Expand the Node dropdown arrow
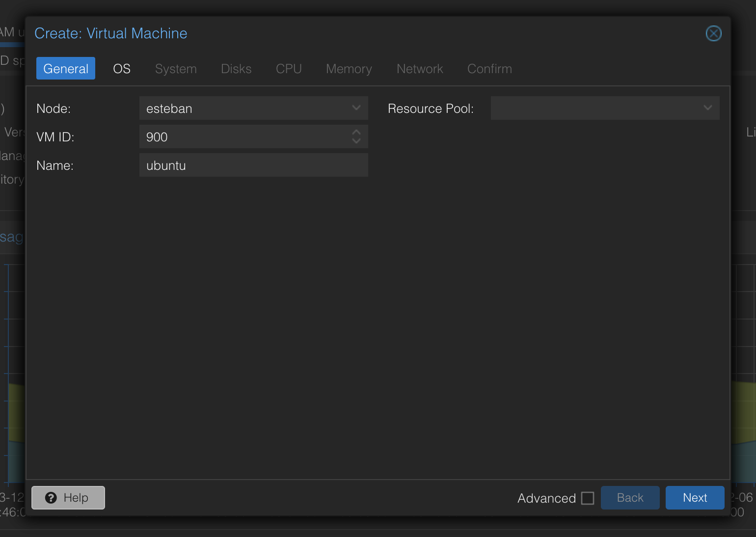Screen dimensions: 756x537 [x=356, y=108]
